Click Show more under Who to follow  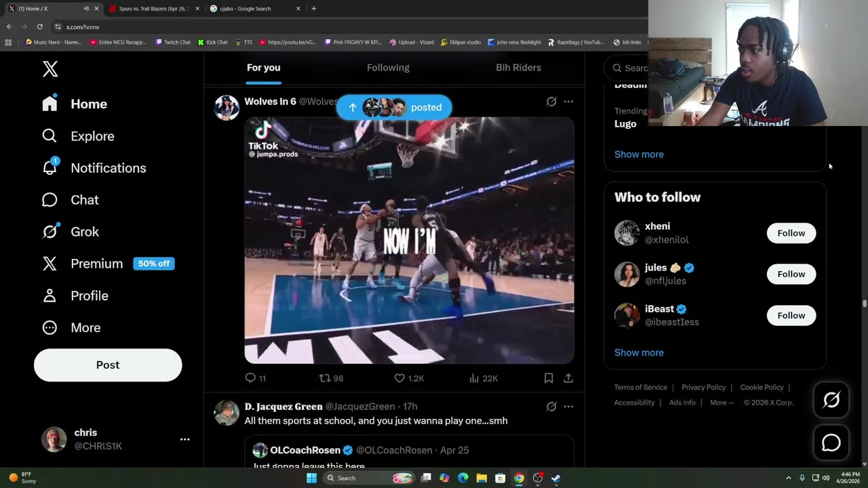[639, 352]
